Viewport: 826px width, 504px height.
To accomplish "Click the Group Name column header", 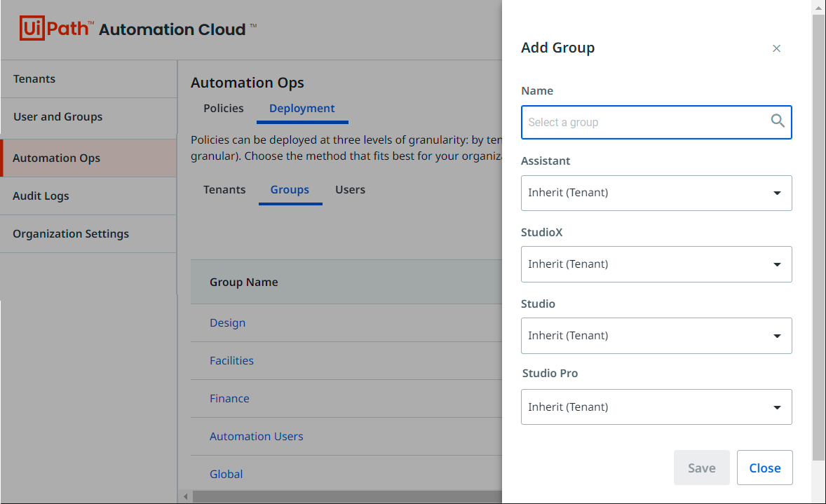I will click(x=244, y=282).
